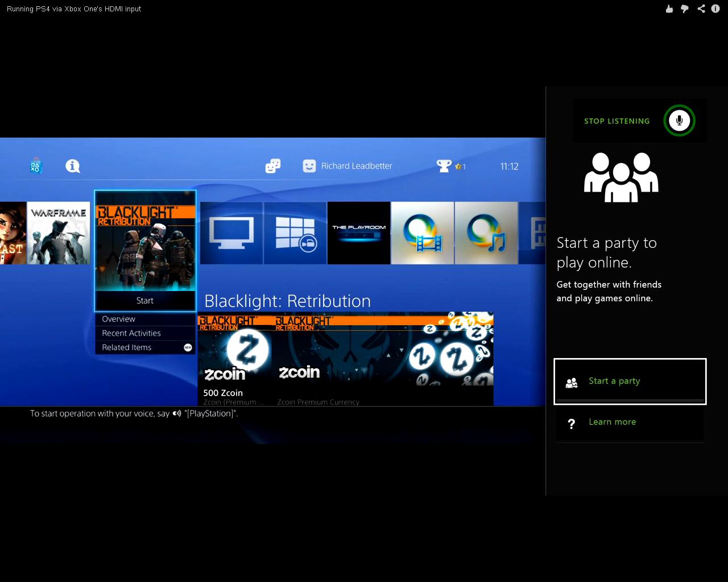Toggle the Stop Listening microphone button

coord(679,120)
